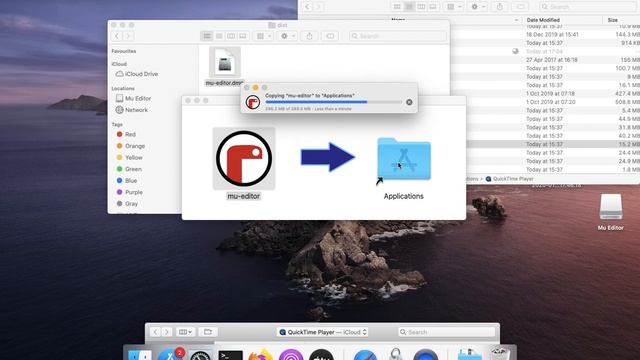Select the Gray tag
This screenshot has width=640, height=360.
coord(127,203)
